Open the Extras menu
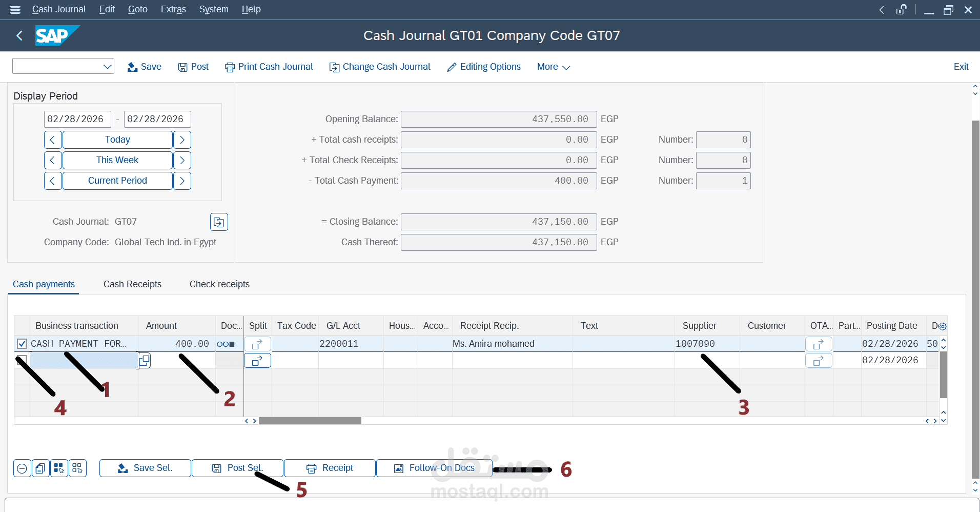Image resolution: width=980 pixels, height=512 pixels. point(173,9)
